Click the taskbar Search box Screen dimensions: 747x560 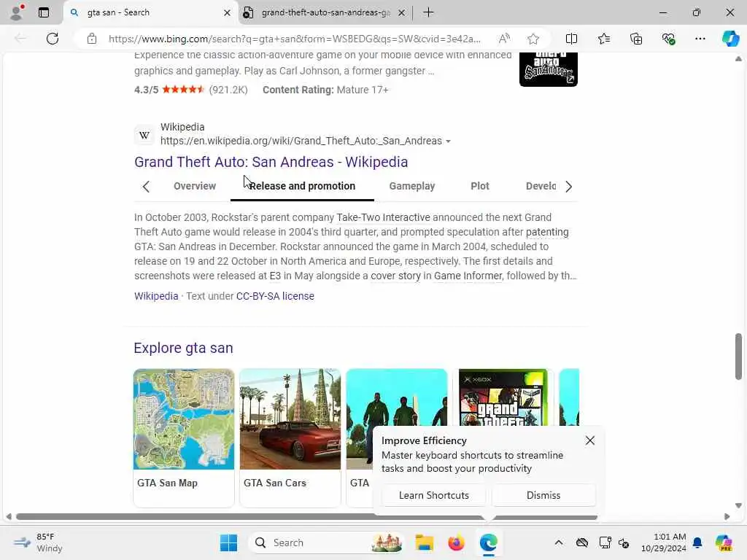[326, 542]
